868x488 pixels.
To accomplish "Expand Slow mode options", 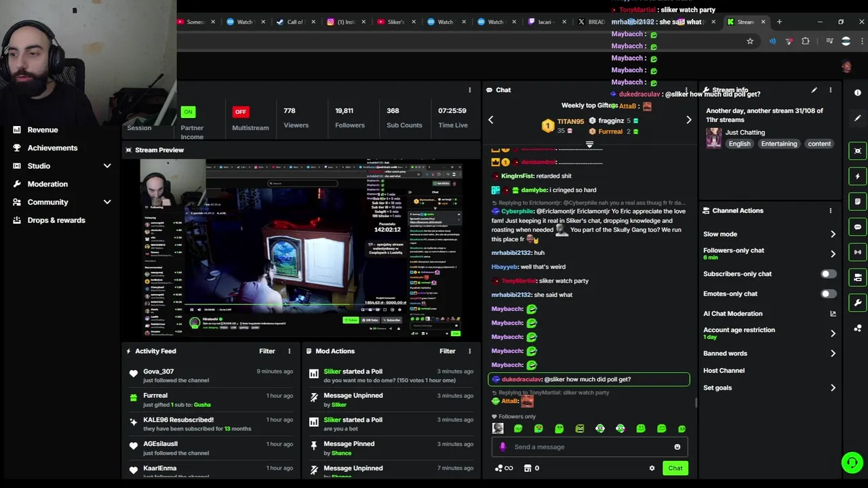I will tap(833, 235).
